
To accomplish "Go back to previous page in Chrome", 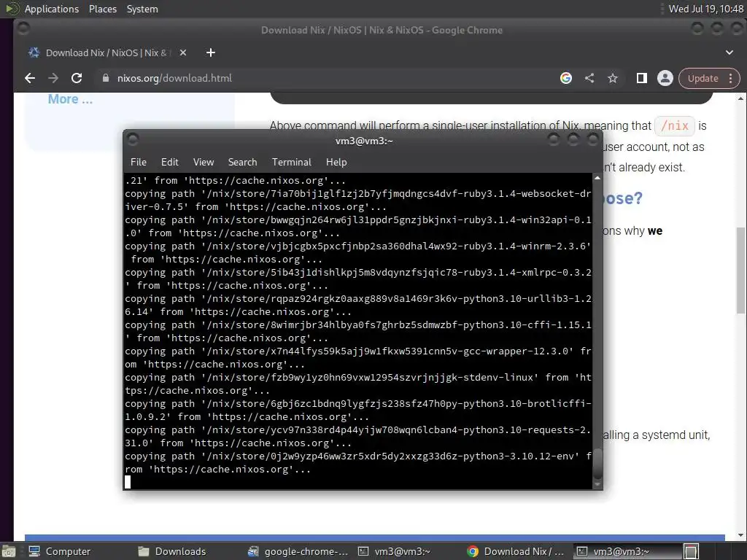I will tap(30, 78).
